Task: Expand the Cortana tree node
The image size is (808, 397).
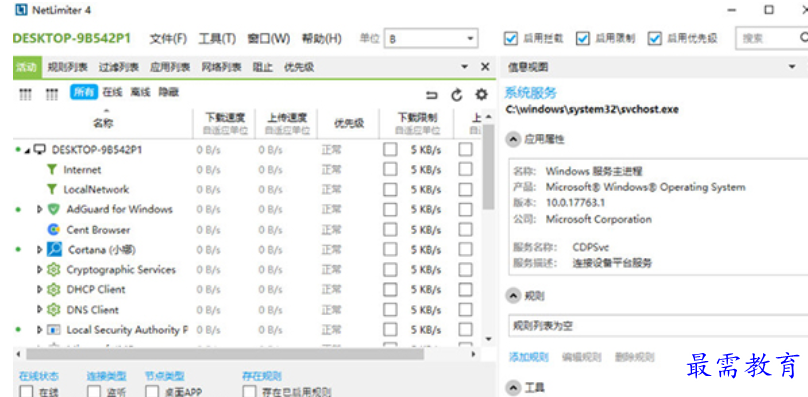Action: (x=39, y=250)
